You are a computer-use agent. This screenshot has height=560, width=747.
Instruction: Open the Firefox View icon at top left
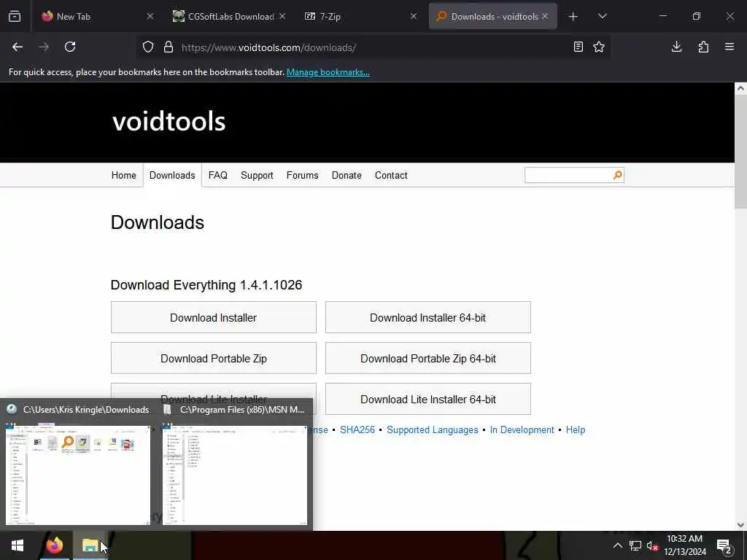[15, 16]
